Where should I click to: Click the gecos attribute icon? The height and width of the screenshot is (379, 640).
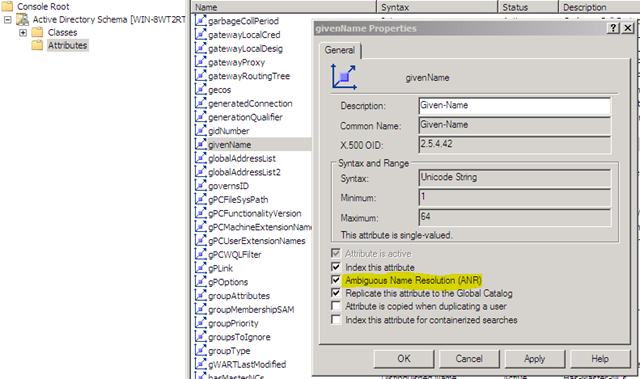(200, 89)
